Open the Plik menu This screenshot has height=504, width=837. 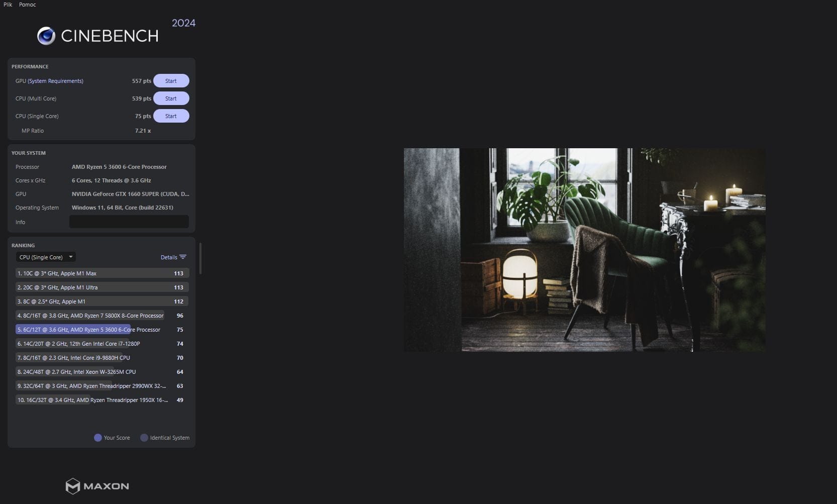pyautogui.click(x=8, y=5)
